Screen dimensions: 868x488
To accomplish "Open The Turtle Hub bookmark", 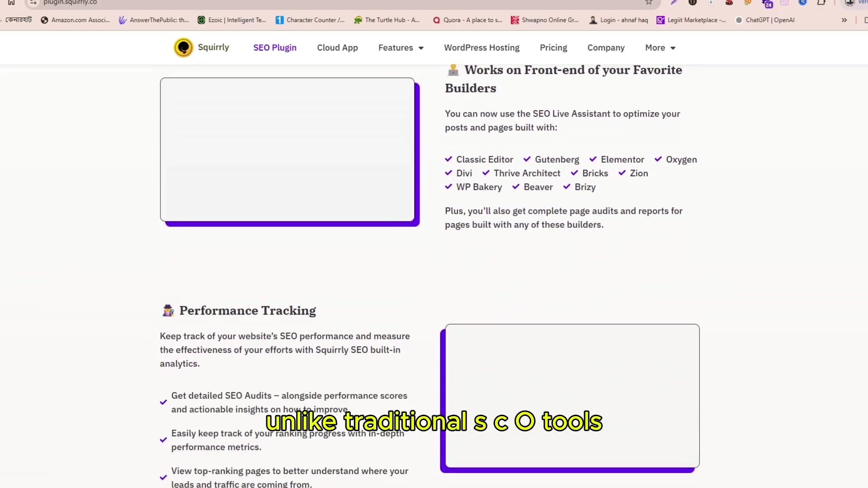I will coord(387,20).
